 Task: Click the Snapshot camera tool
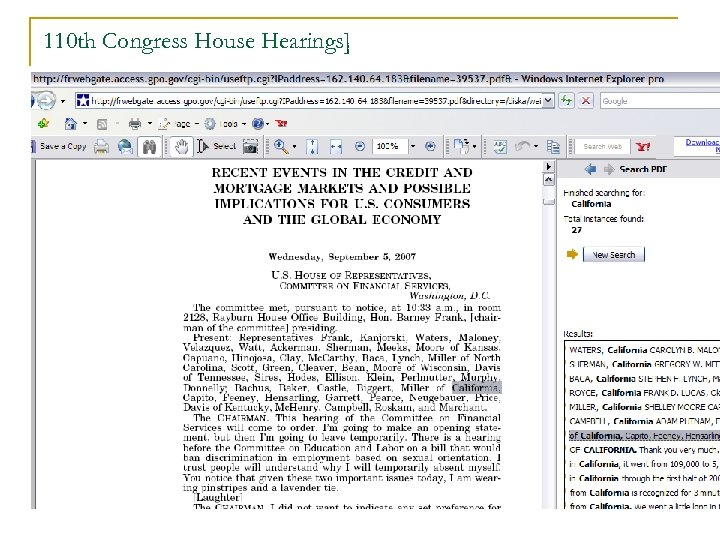pos(250,147)
